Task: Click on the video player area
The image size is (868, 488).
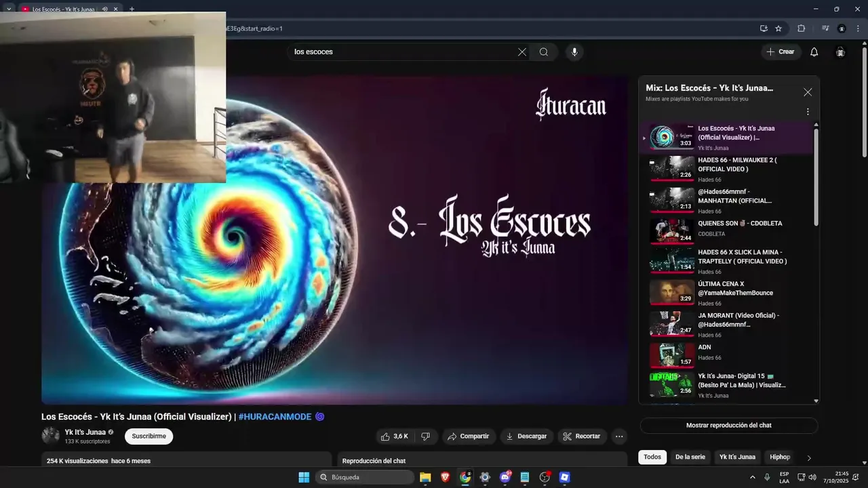Action: [x=334, y=239]
